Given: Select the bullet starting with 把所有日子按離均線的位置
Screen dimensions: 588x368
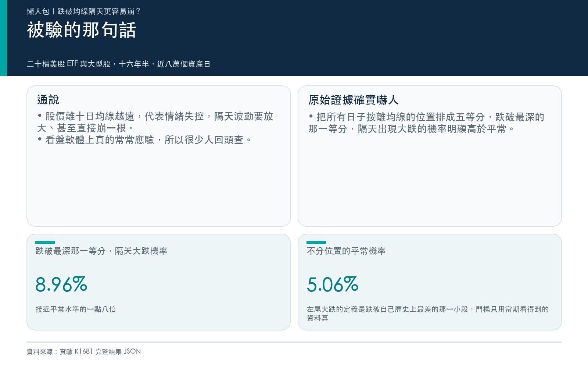Looking at the screenshot, I should pyautogui.click(x=427, y=123).
